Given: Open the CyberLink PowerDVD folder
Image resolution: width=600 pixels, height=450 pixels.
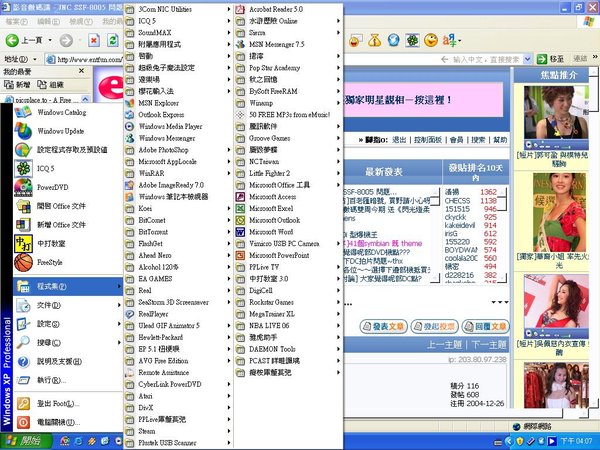Looking at the screenshot, I should coord(179,384).
